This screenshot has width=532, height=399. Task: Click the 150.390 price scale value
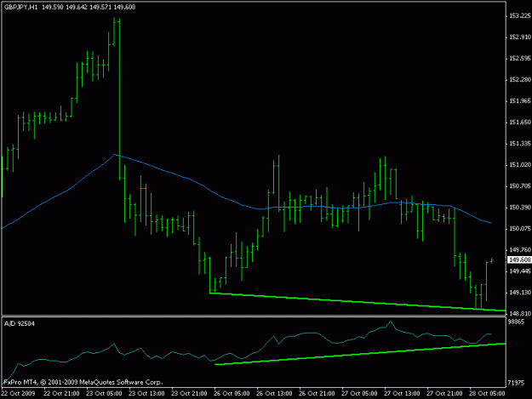pyautogui.click(x=519, y=208)
